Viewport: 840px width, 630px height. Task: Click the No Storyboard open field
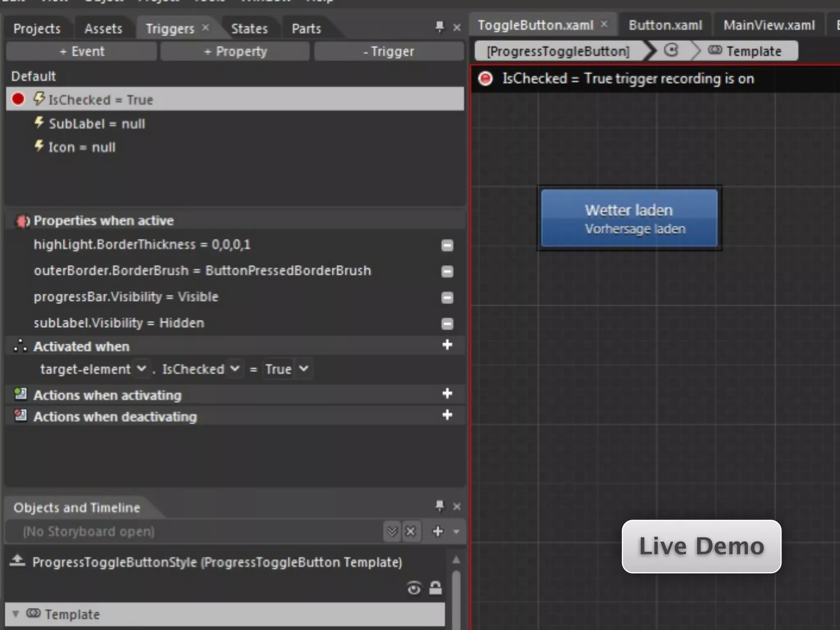pos(194,532)
